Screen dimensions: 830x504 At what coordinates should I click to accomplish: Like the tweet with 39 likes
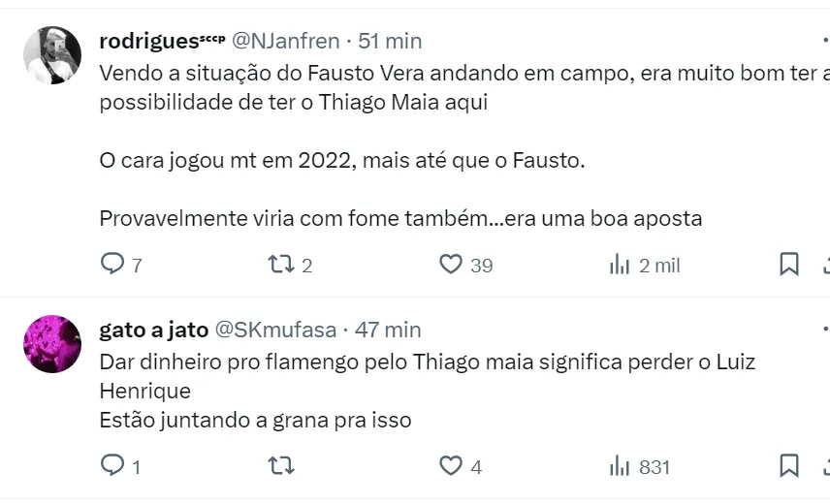click(x=451, y=265)
